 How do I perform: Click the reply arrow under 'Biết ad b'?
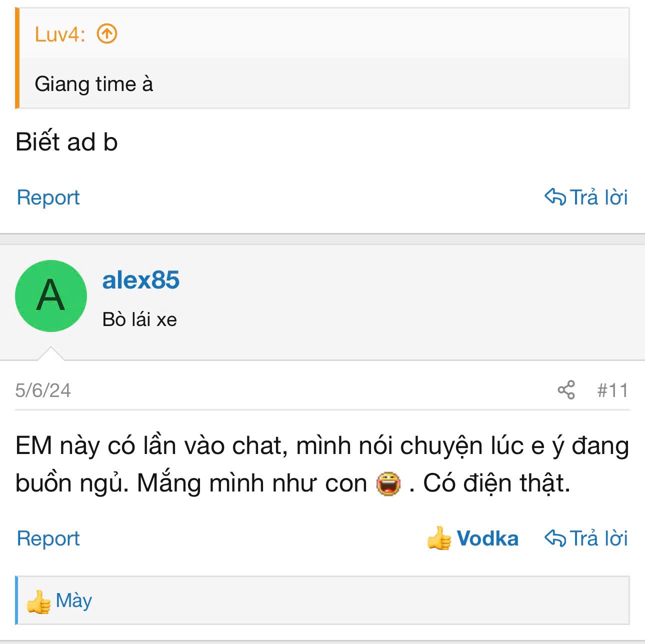pyautogui.click(x=555, y=197)
